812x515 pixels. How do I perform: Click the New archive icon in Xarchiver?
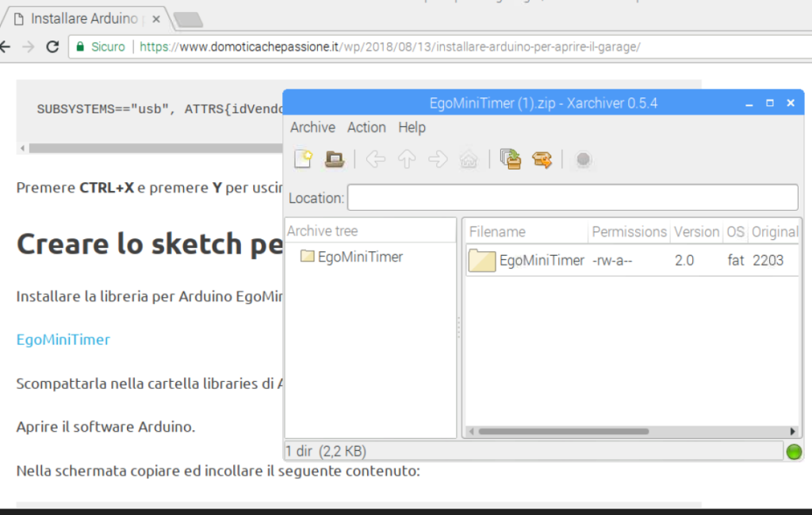coord(304,159)
